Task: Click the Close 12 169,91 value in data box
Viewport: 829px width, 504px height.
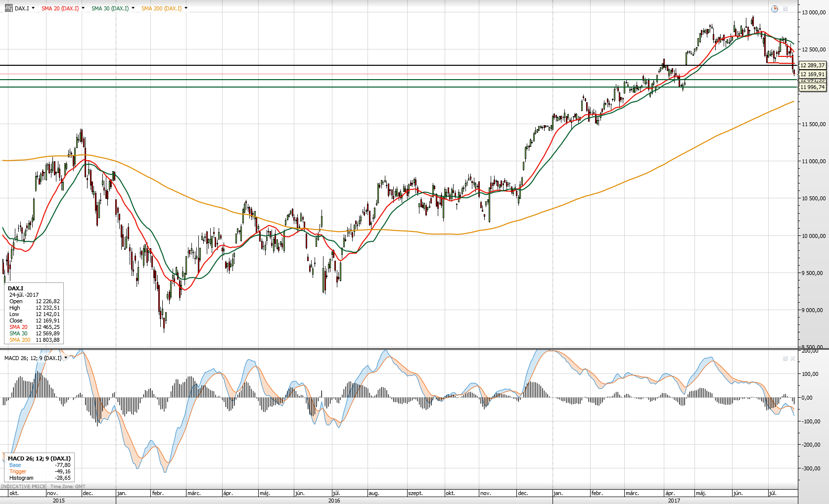Action: coord(47,321)
